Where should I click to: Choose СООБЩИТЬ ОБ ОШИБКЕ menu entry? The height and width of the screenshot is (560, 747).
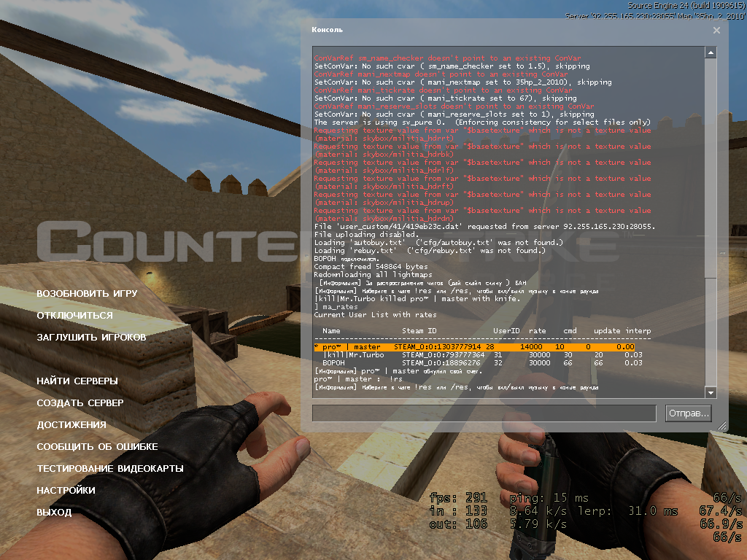[97, 447]
